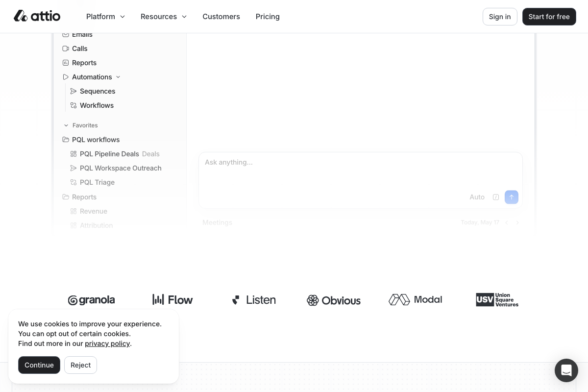Click the PQL Triage workflow icon
This screenshot has height=392, width=588.
[73, 182]
